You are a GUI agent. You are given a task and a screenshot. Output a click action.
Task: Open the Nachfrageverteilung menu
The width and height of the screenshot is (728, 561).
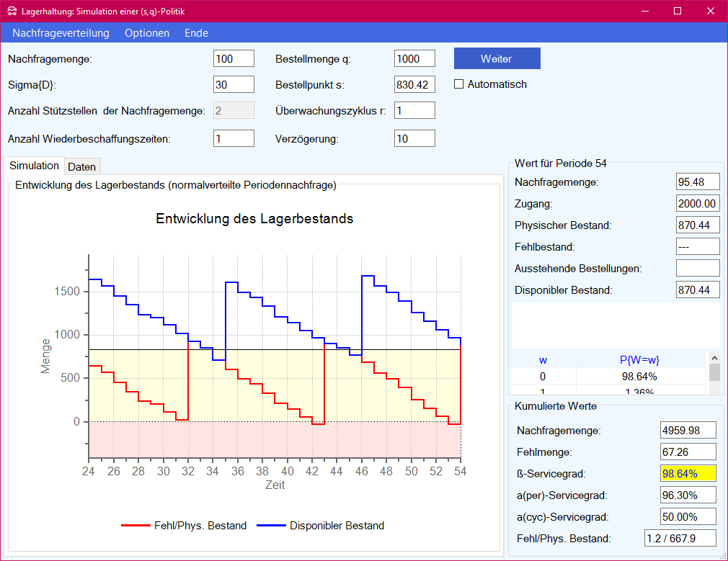point(61,33)
